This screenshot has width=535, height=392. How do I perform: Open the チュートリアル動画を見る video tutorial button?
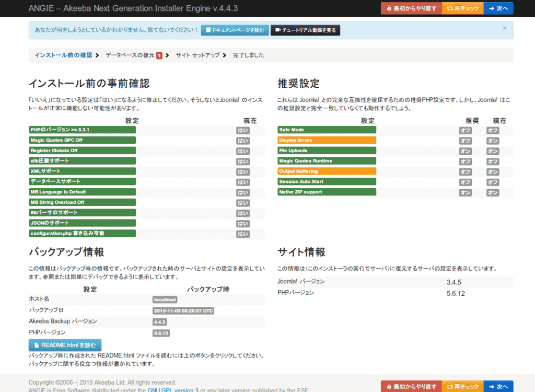click(x=305, y=30)
